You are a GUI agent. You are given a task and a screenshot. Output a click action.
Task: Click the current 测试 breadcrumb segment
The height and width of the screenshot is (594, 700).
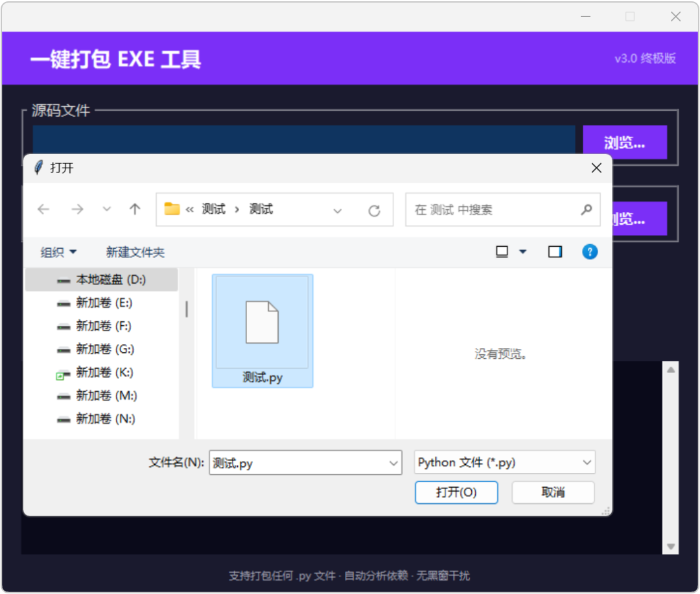coord(261,209)
